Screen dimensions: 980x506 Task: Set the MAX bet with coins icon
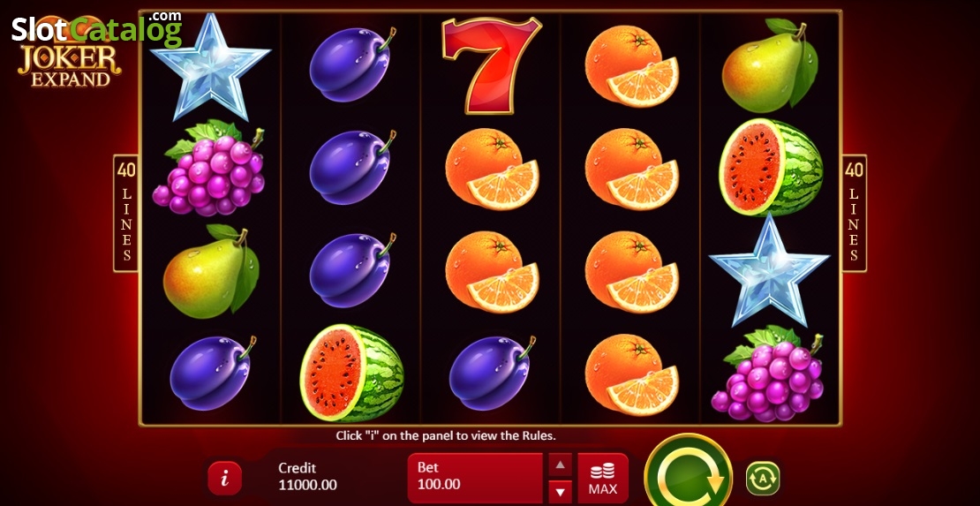click(x=602, y=479)
